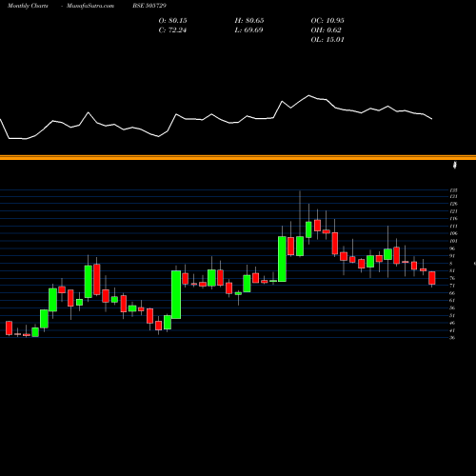Click the 66 price axis label

coord(452,293)
